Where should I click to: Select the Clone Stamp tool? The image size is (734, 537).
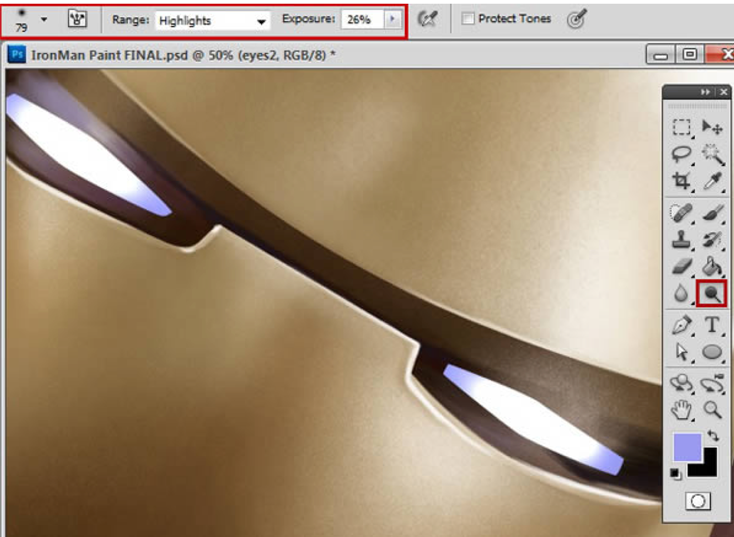(x=682, y=240)
